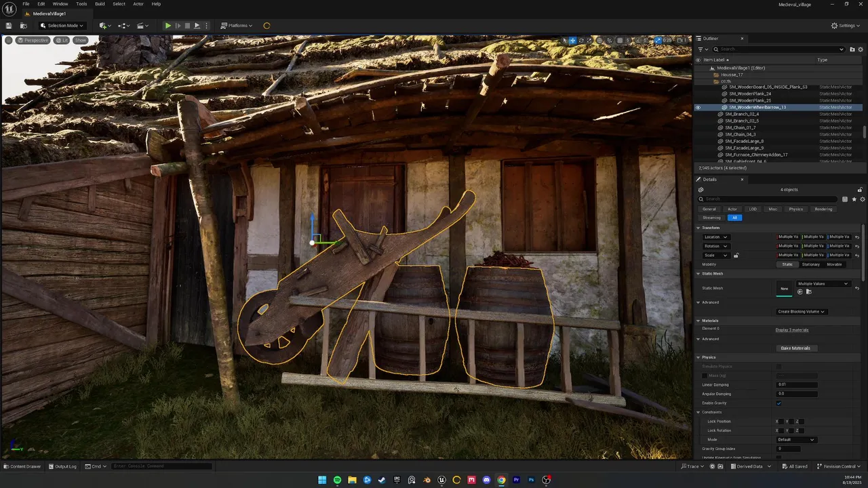This screenshot has height=488, width=868.
Task: Open the Add content (cube plus) menu
Action: coord(104,26)
